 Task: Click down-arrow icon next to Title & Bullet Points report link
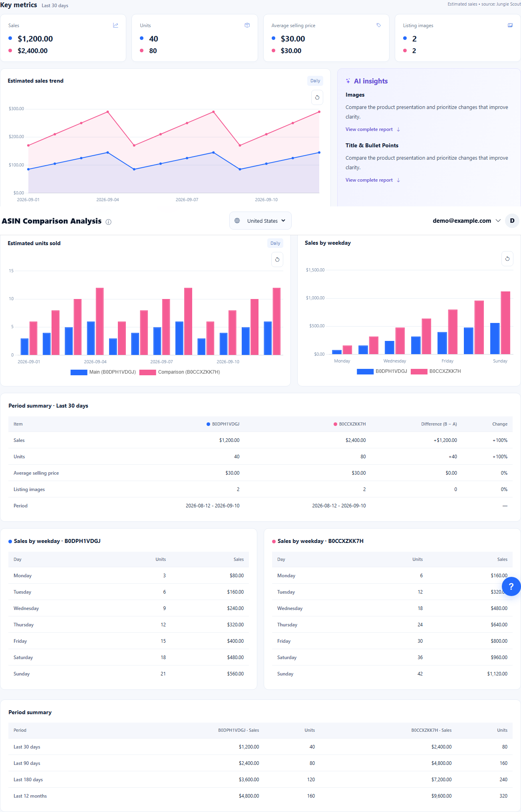[398, 180]
